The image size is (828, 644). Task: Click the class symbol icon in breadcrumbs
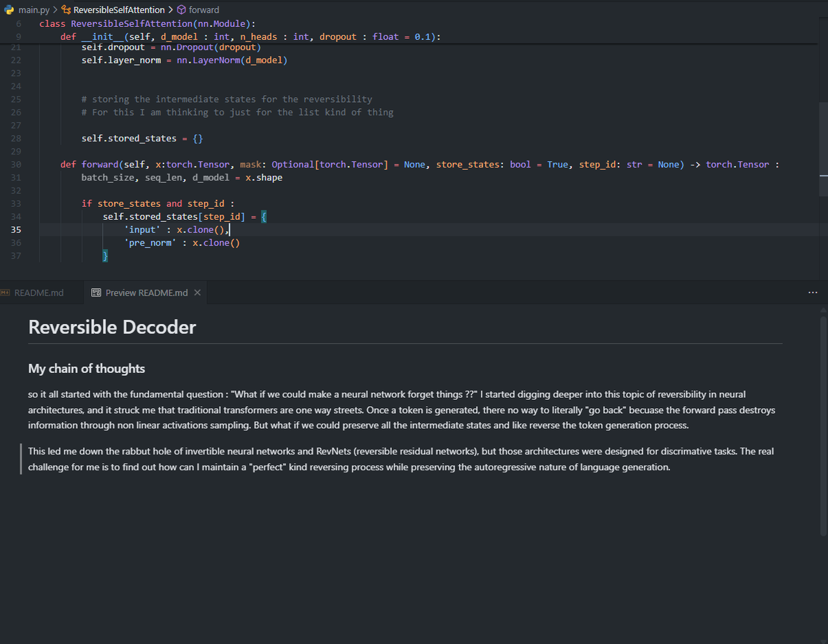pyautogui.click(x=66, y=10)
